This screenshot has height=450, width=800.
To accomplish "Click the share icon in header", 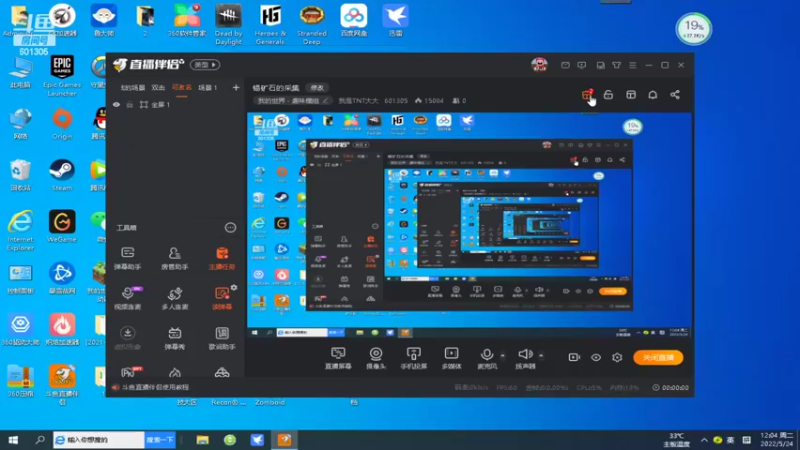I will click(675, 95).
